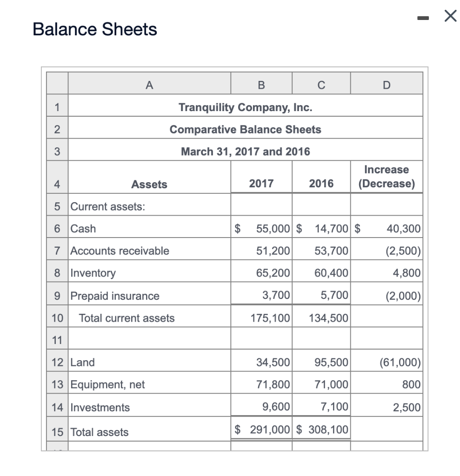Close the Balance Sheets popup

click(x=449, y=16)
